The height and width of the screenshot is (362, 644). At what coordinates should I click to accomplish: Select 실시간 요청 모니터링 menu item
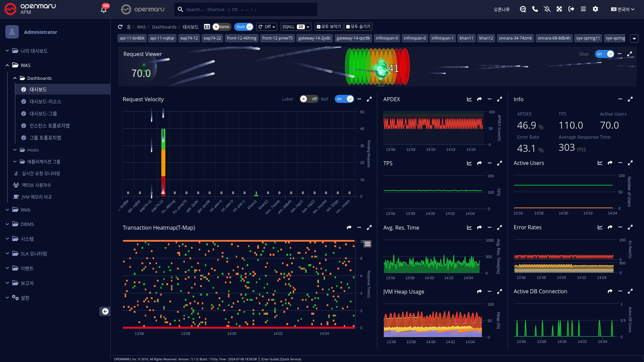point(41,173)
